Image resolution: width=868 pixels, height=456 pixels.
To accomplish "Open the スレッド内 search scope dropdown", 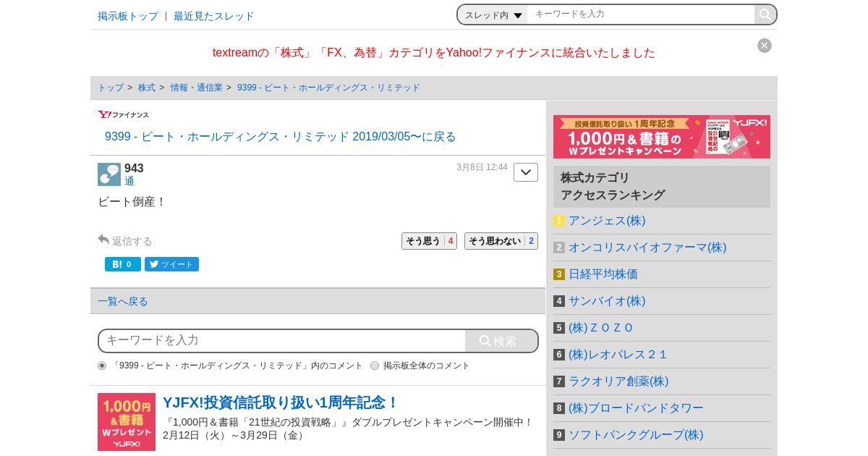I will pos(493,14).
